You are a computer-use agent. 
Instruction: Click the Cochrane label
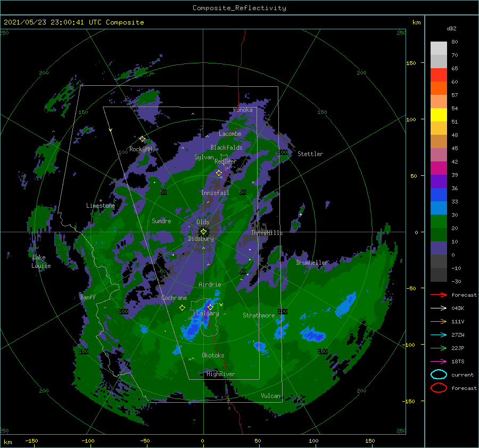click(174, 298)
